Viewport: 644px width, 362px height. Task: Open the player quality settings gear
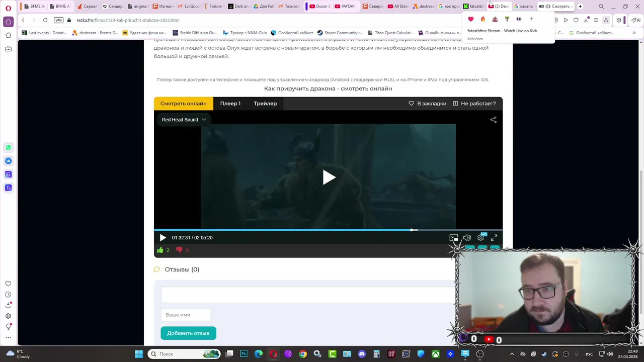(480, 238)
